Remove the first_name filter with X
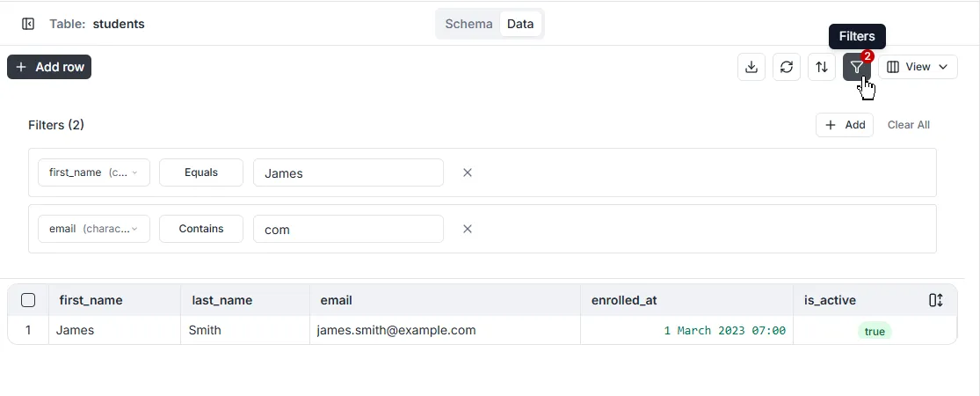 click(468, 172)
